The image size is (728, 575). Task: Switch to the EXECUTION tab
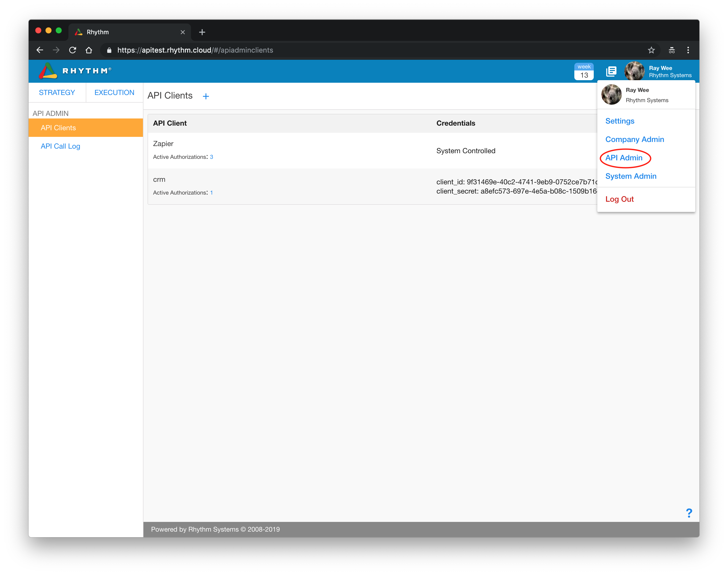point(114,93)
